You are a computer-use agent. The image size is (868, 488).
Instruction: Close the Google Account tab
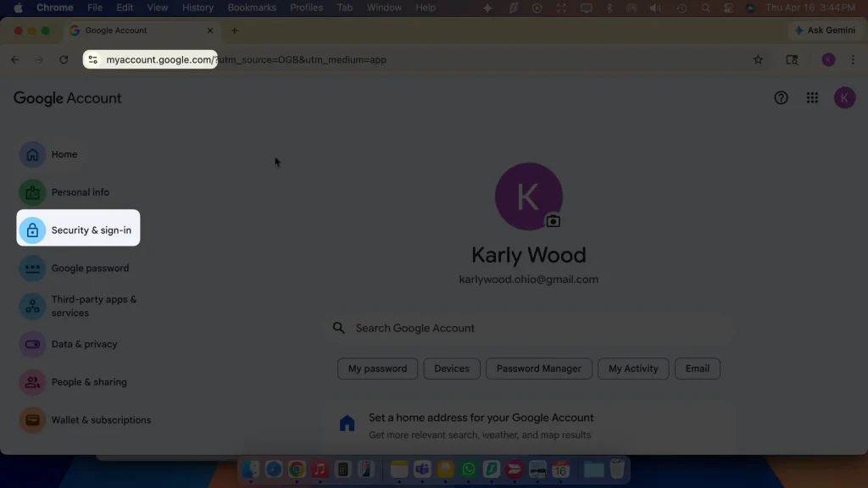210,30
